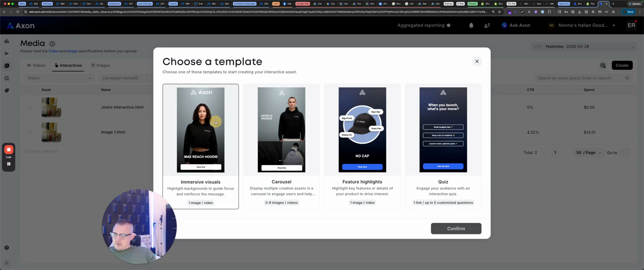Check the Image 1.html row checkbox
Image resolution: width=644 pixels, height=270 pixels.
click(x=30, y=132)
